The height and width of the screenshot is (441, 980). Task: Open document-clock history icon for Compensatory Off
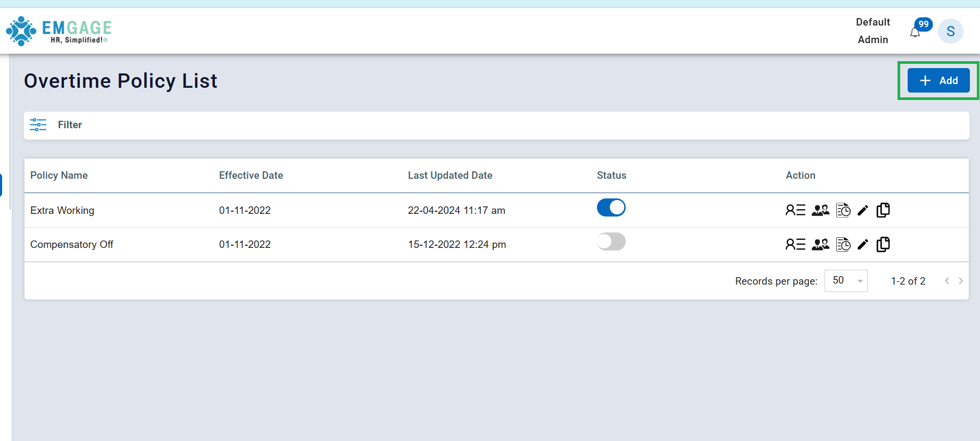click(843, 244)
